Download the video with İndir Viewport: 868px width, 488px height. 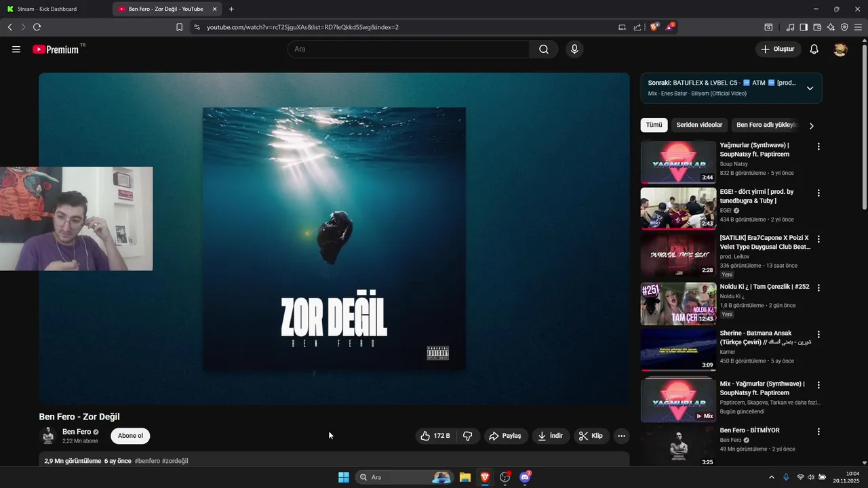[x=551, y=436]
